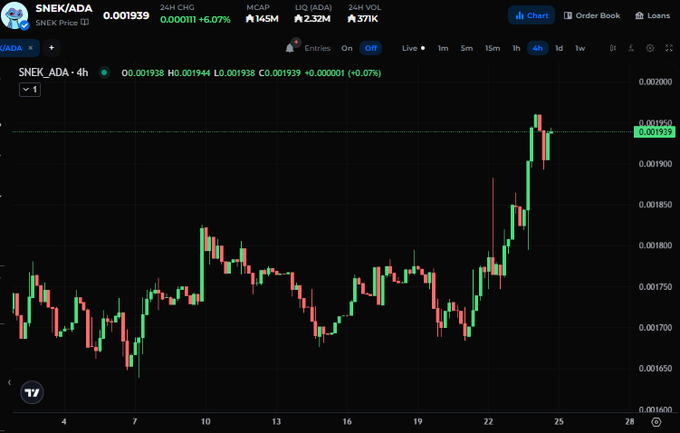This screenshot has height=433, width=680.
Task: Open the indicators fx icon
Action: (x=631, y=48)
